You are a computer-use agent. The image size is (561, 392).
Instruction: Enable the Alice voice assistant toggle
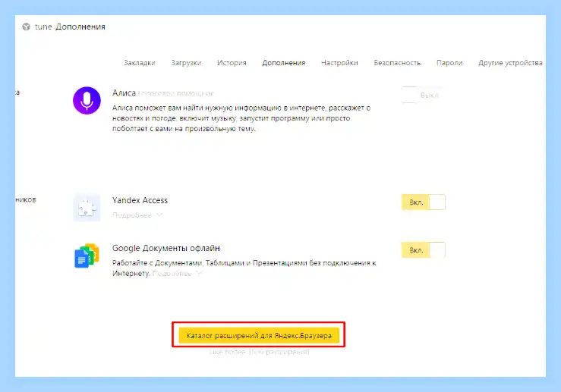423,95
